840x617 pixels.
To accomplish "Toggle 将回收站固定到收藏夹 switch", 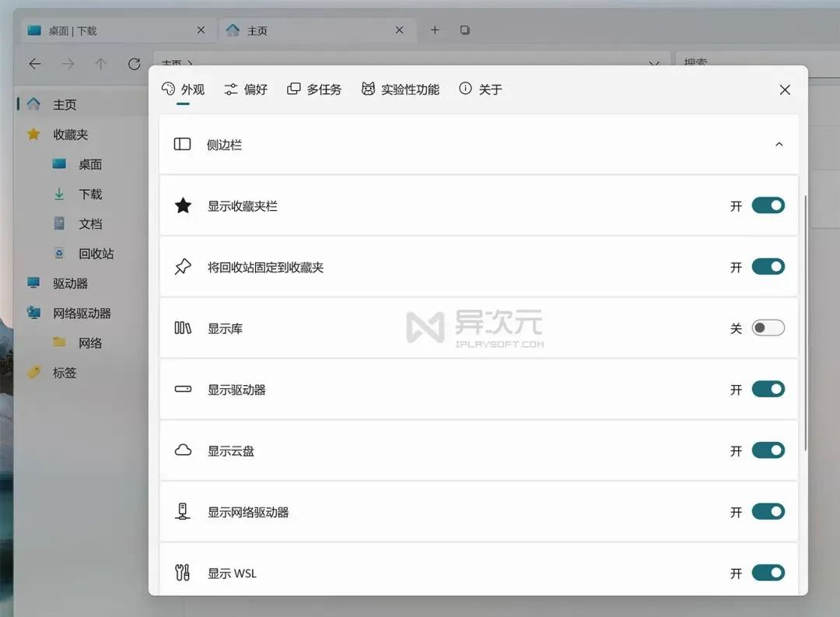I will tap(768, 266).
